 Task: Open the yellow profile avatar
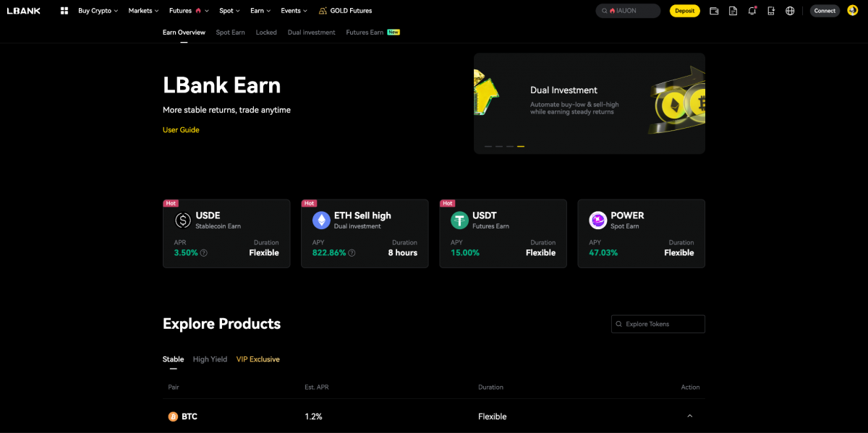pos(853,10)
